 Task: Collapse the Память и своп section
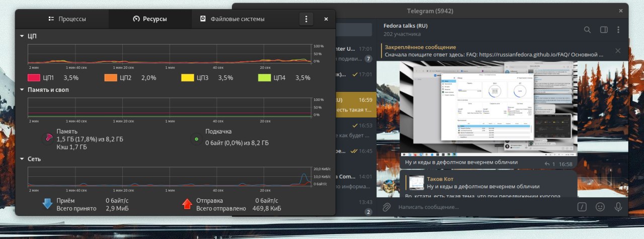pyautogui.click(x=22, y=90)
